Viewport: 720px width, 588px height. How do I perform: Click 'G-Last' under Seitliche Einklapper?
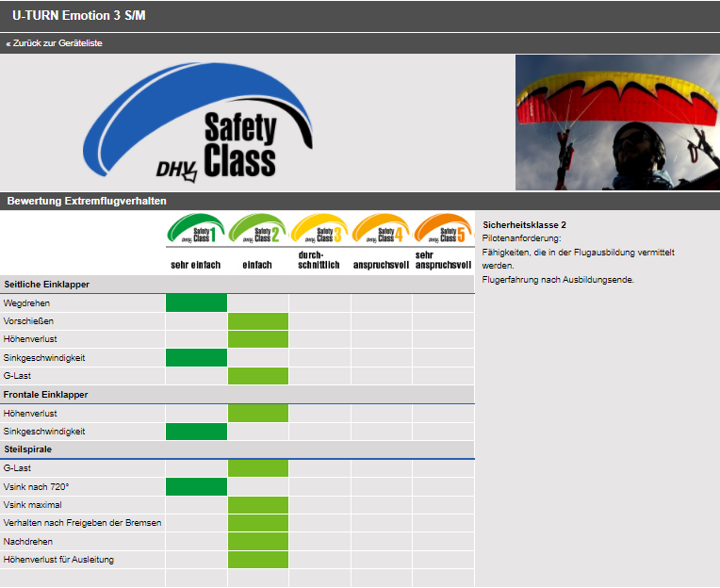[17, 376]
